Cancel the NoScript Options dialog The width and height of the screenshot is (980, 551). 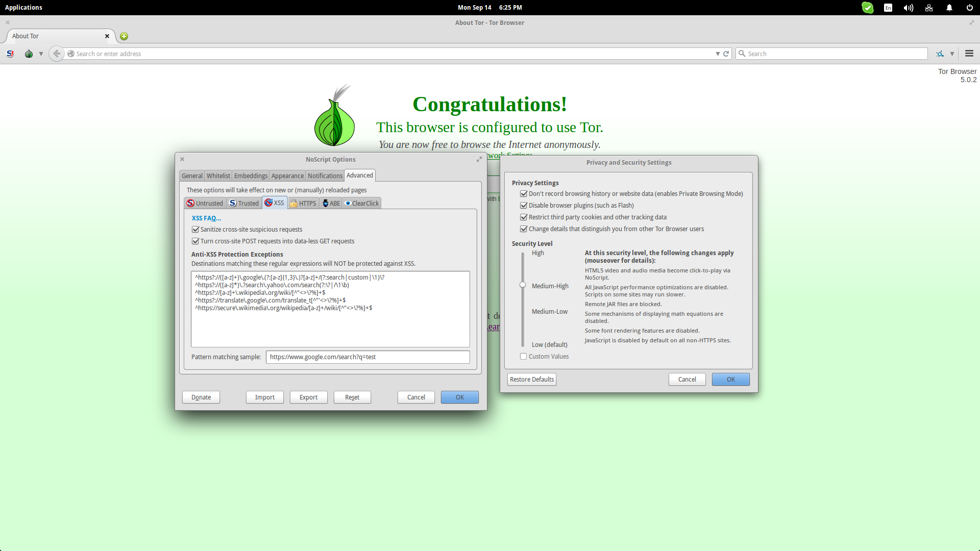tap(416, 397)
